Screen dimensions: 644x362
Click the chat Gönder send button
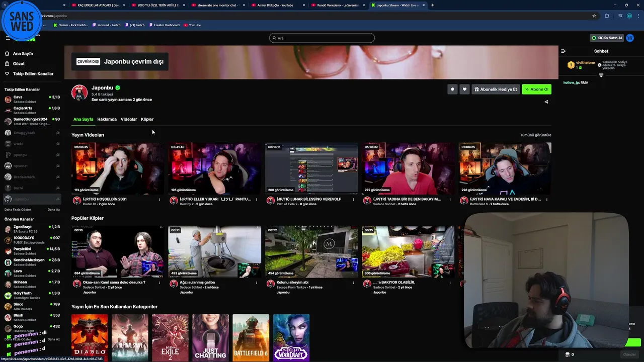(629, 354)
